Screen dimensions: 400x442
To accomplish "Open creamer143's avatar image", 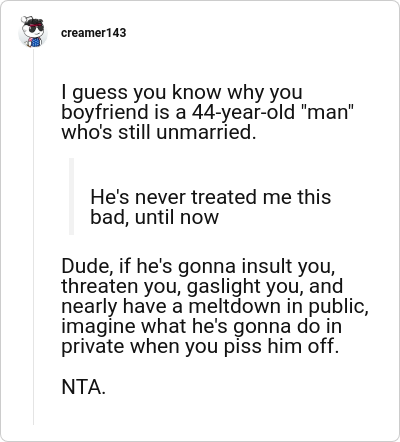I will [33, 32].
